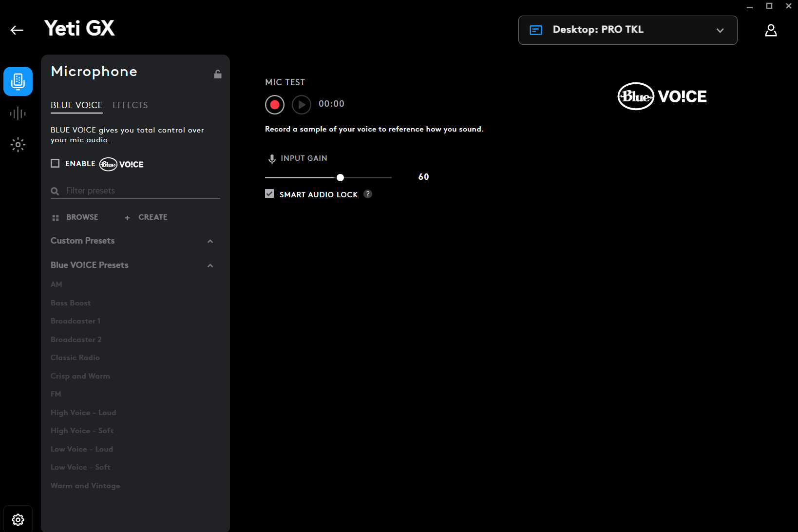This screenshot has width=798, height=532.
Task: Select the AM preset
Action: tap(57, 285)
